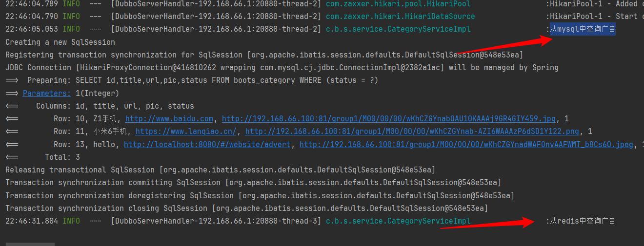Click the Creating a new SqlSession line
Screen dimensions: 644x246
(x=60, y=42)
